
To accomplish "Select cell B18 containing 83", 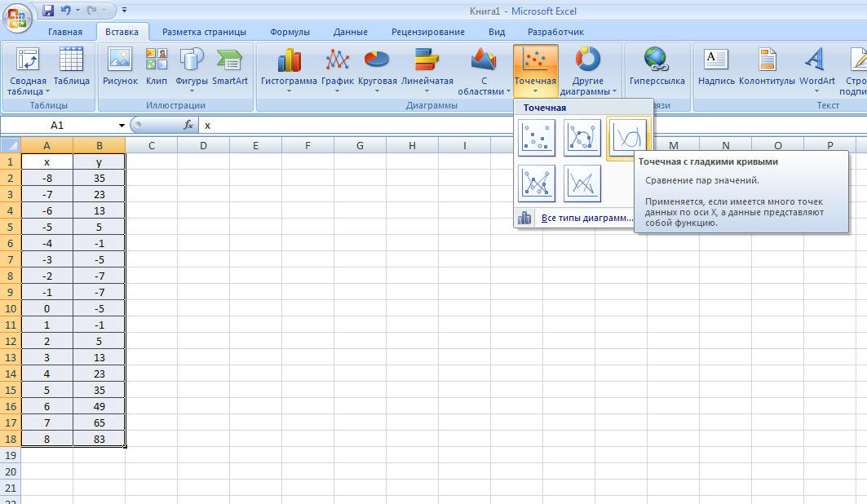I will [x=99, y=438].
